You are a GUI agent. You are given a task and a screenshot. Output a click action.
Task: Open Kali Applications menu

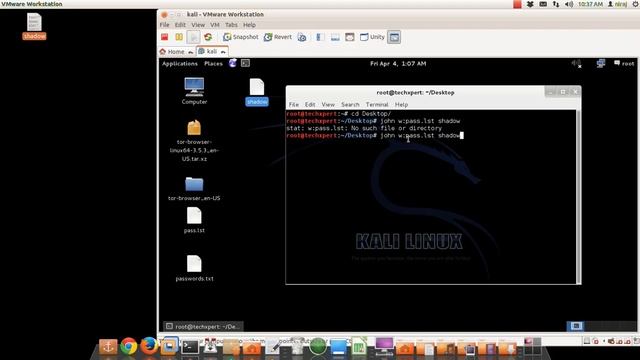click(180, 64)
